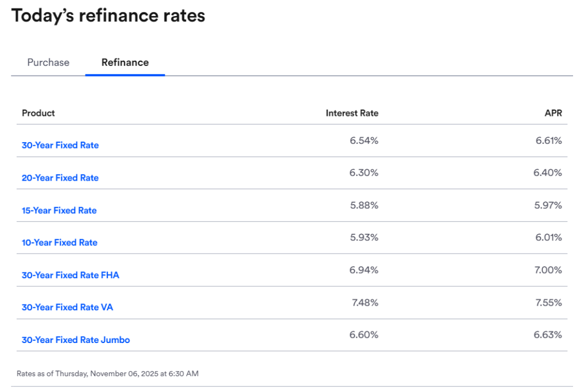
Task: Click the Today's refinance rates heading
Action: coord(108,15)
